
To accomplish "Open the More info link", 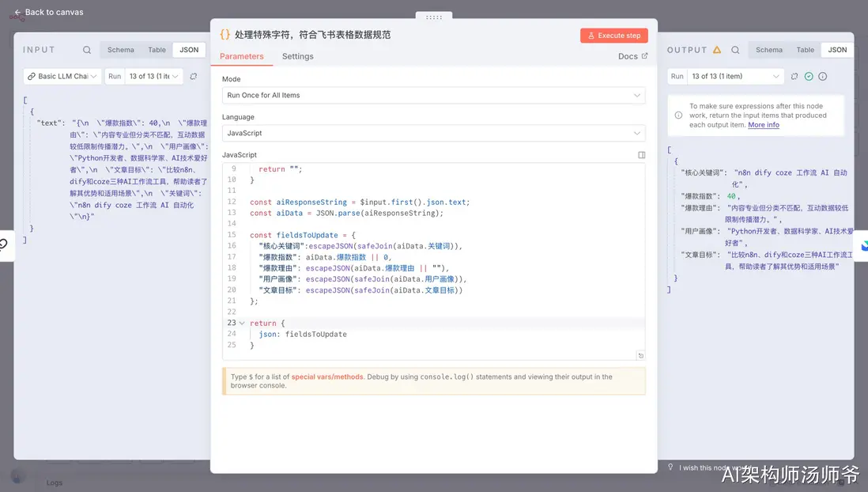I will pyautogui.click(x=763, y=125).
